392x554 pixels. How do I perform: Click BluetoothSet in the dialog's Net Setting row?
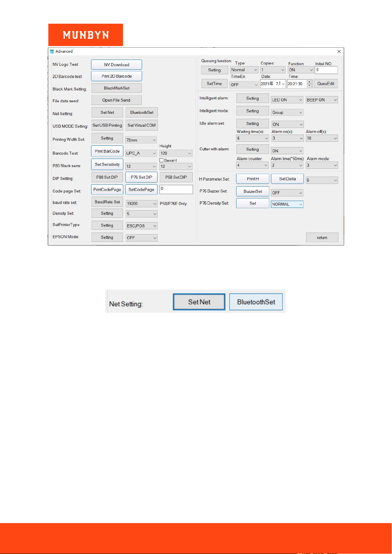[142, 113]
